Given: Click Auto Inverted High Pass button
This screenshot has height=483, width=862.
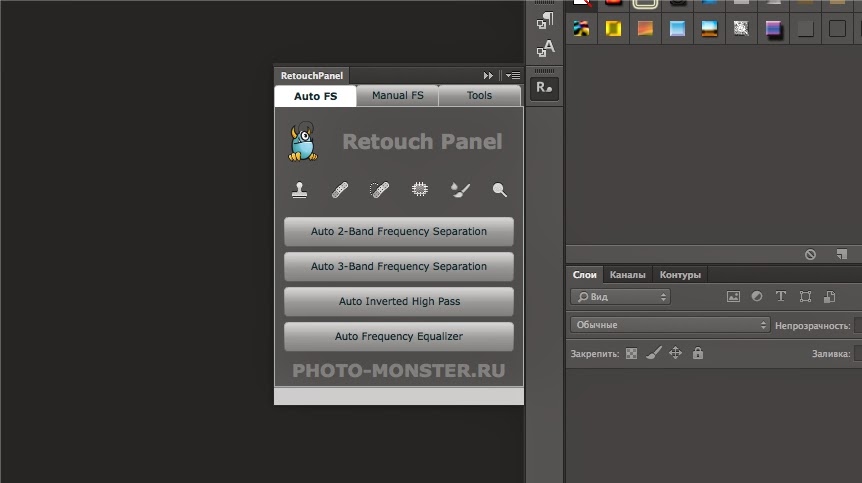Looking at the screenshot, I should tap(399, 302).
